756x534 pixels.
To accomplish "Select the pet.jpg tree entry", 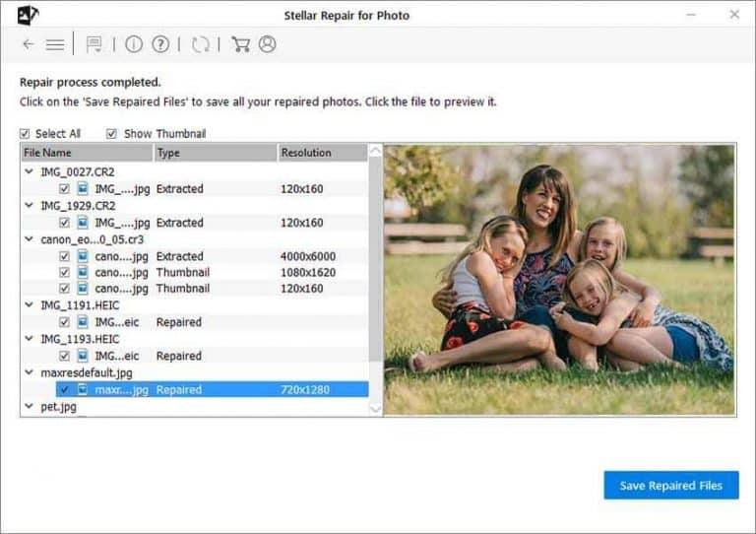I will pyautogui.click(x=58, y=407).
